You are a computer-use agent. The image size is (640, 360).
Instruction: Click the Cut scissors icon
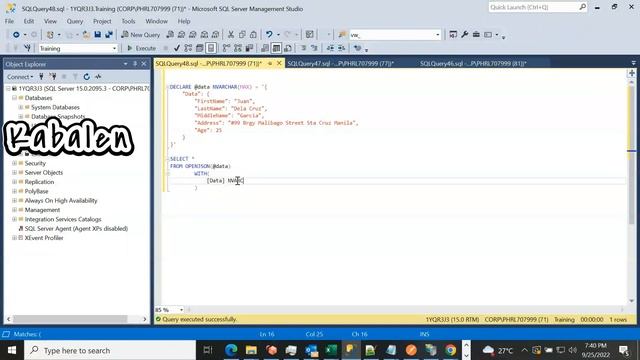pos(231,35)
